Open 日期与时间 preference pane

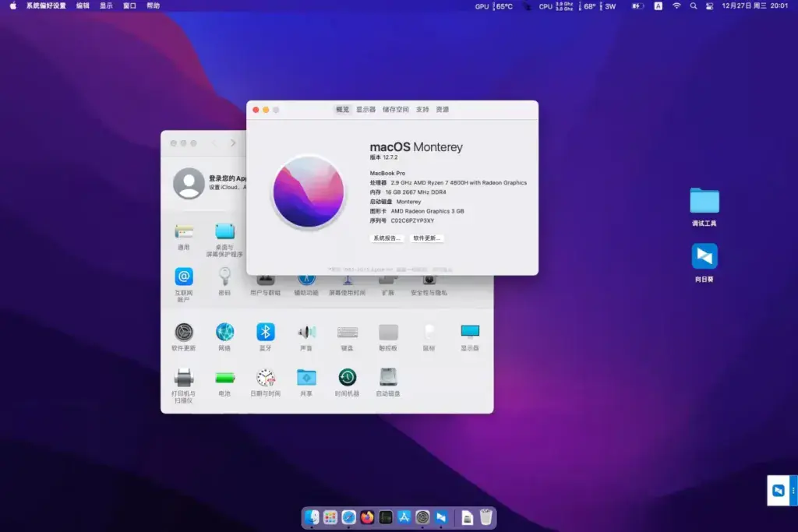265,382
